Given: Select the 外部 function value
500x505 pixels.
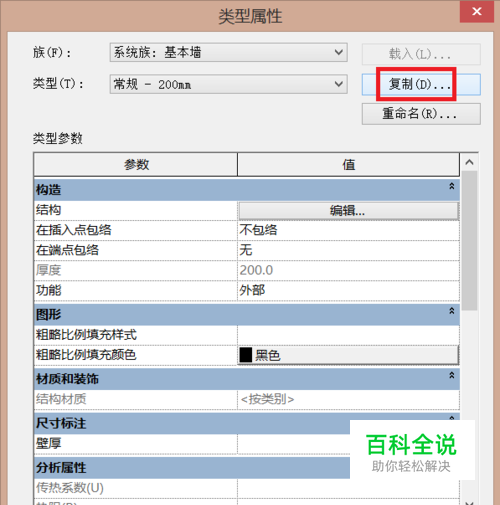Looking at the screenshot, I should [348, 290].
